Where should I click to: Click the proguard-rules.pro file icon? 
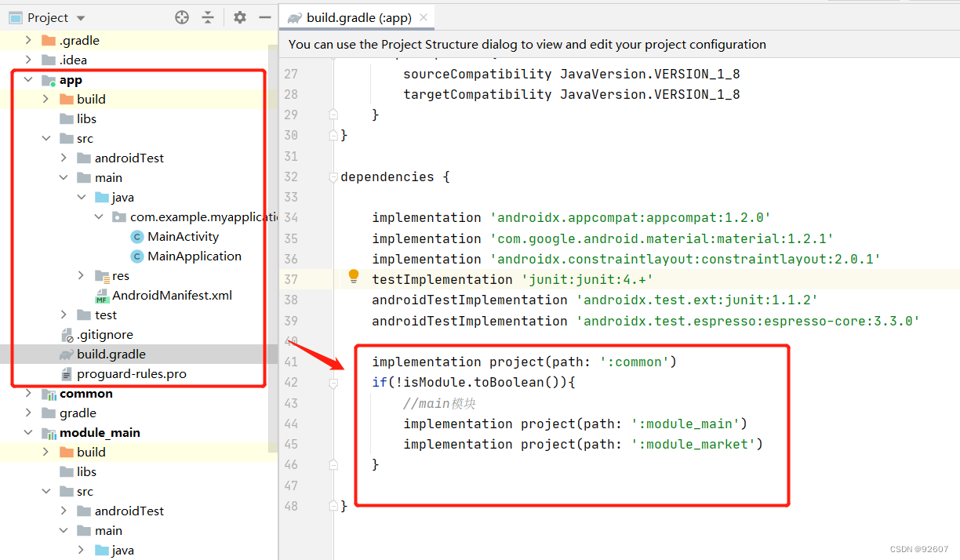67,373
